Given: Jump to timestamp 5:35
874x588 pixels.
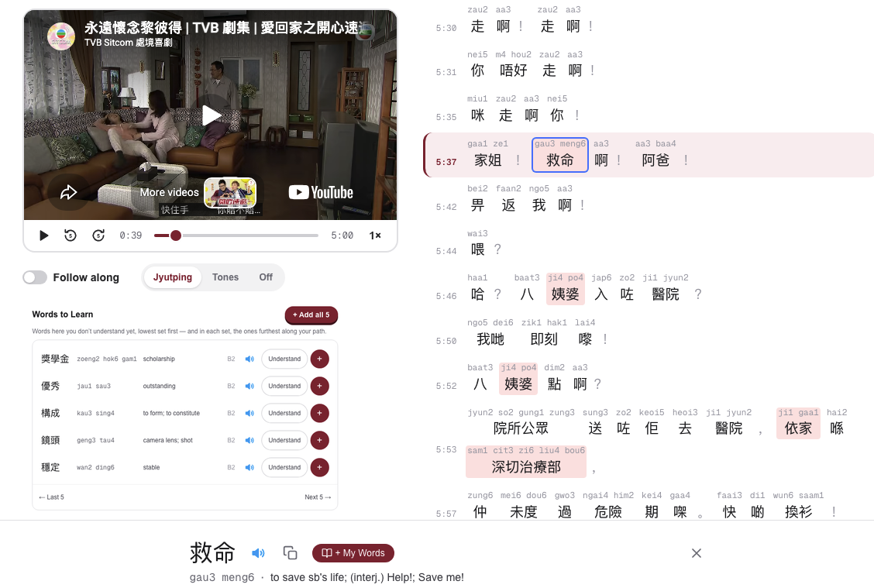Looking at the screenshot, I should click(x=446, y=117).
